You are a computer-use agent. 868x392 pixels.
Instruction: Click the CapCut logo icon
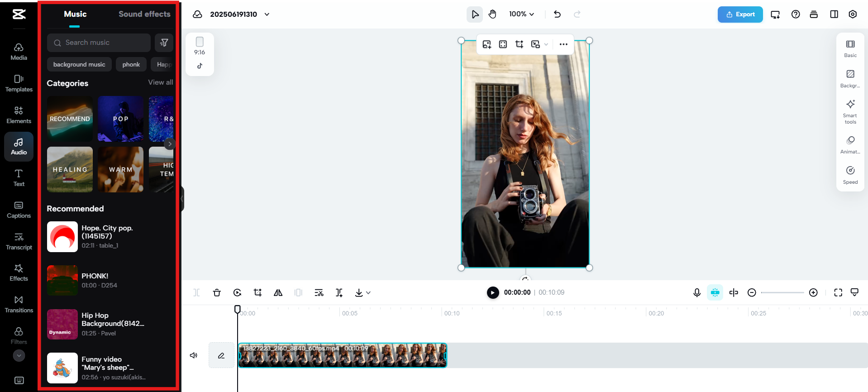click(19, 14)
